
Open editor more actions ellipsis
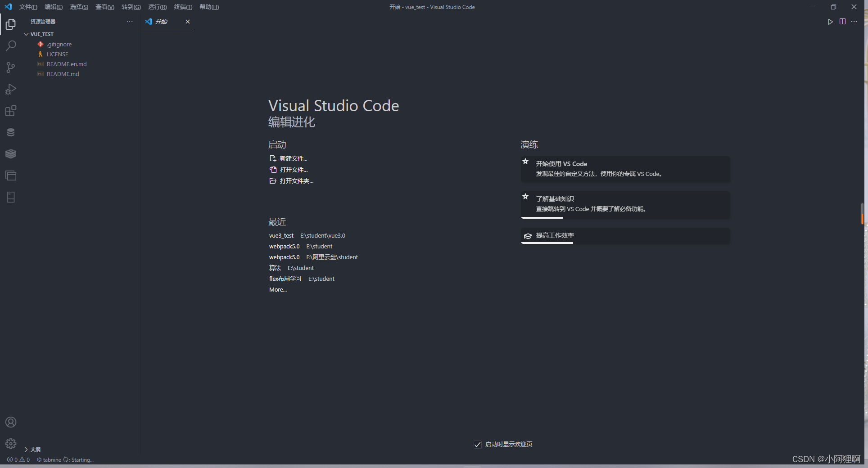pos(854,22)
